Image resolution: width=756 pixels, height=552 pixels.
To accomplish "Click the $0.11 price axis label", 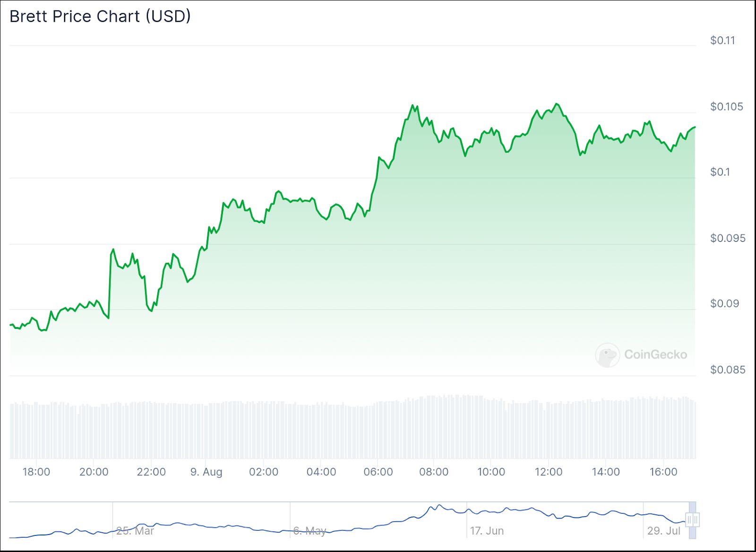I will pos(722,41).
